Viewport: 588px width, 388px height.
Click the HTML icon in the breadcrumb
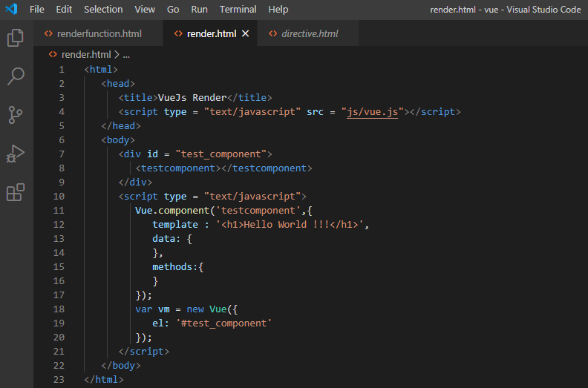pos(53,54)
